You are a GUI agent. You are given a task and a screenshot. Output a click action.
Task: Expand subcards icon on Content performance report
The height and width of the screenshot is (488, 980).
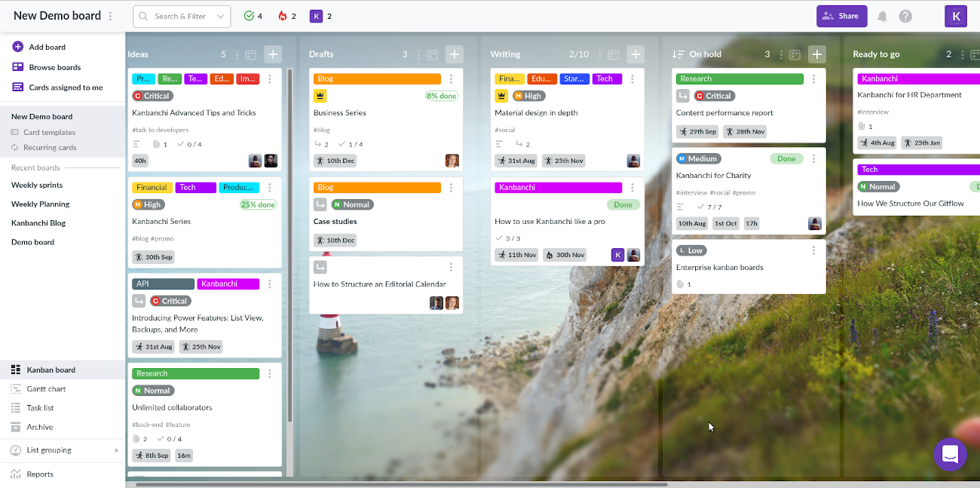(x=683, y=96)
